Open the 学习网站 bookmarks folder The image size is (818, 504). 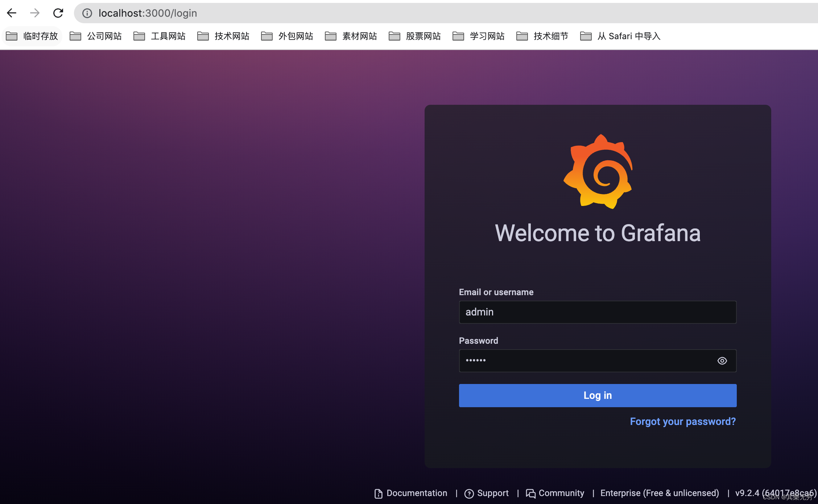coord(479,36)
